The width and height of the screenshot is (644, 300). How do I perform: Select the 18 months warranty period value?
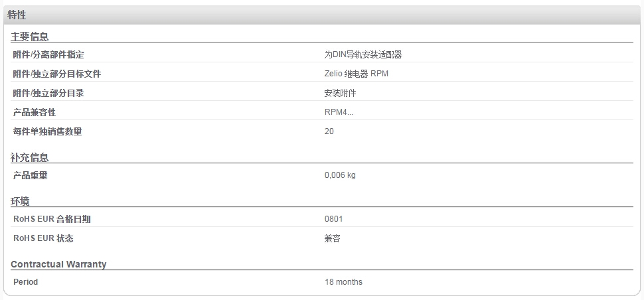343,282
